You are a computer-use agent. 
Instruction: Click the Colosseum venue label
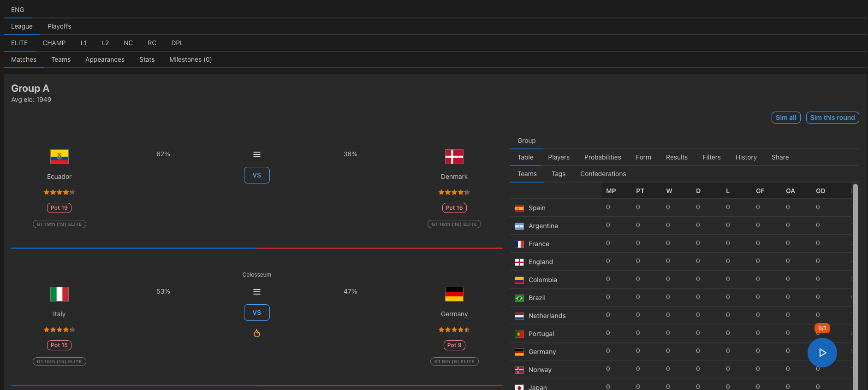pyautogui.click(x=257, y=275)
